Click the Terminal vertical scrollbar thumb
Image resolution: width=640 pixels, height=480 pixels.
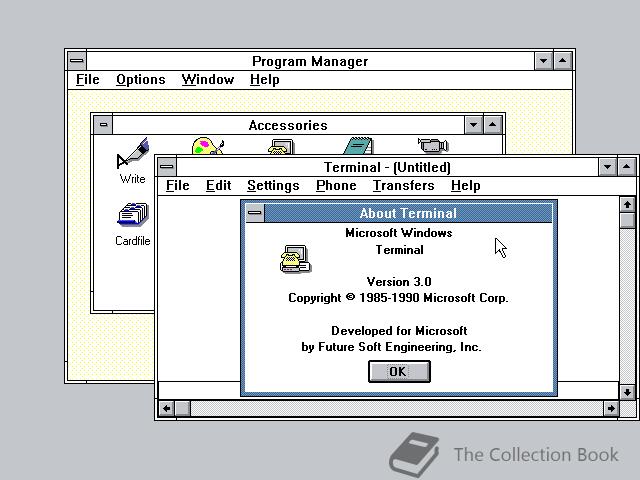coord(627,220)
